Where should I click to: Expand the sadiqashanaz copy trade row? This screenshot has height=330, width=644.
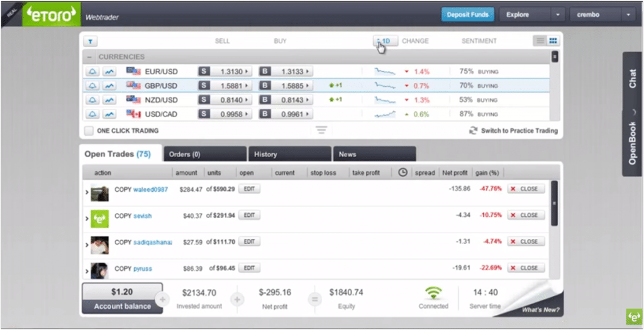click(x=87, y=245)
